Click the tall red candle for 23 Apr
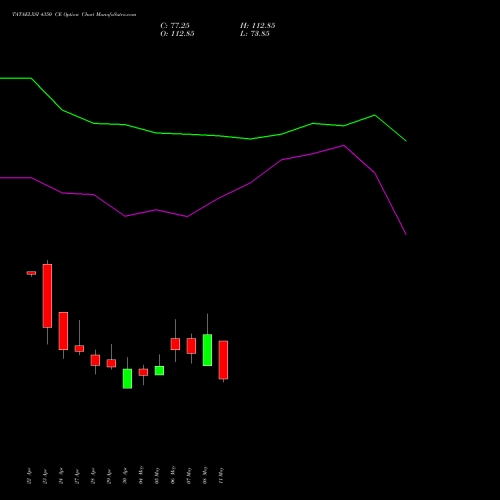The height and width of the screenshot is (500, 500). pyautogui.click(x=47, y=296)
